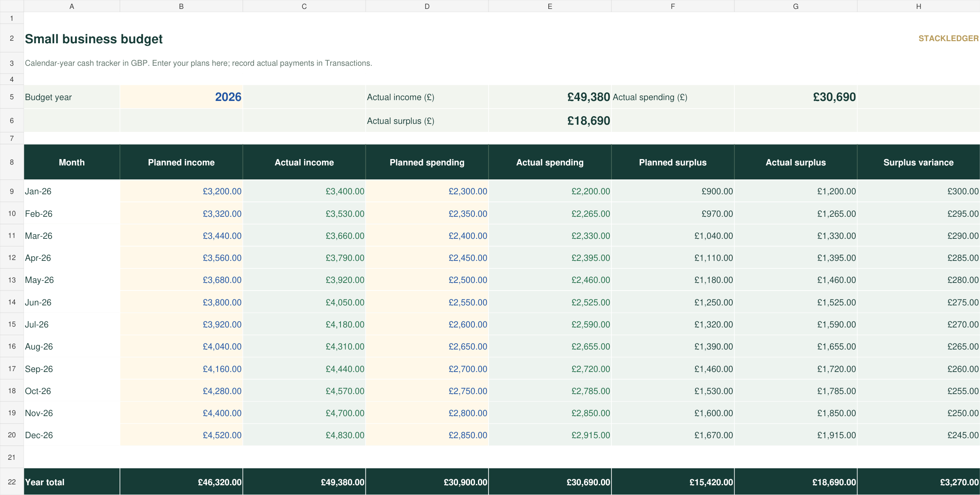Select Dec-26 surplus variance £245.00
Screen dimensions: 980x495
click(x=919, y=435)
